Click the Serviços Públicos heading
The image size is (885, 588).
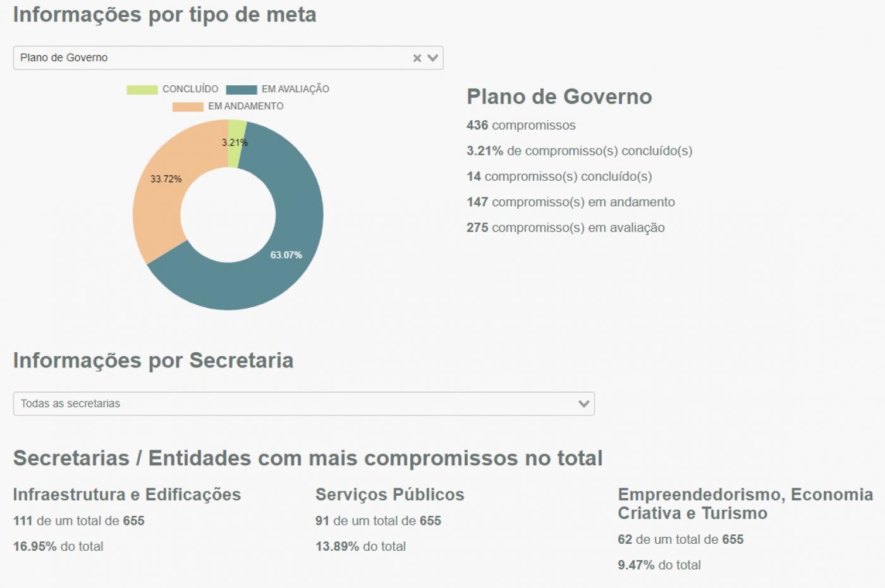click(x=390, y=494)
